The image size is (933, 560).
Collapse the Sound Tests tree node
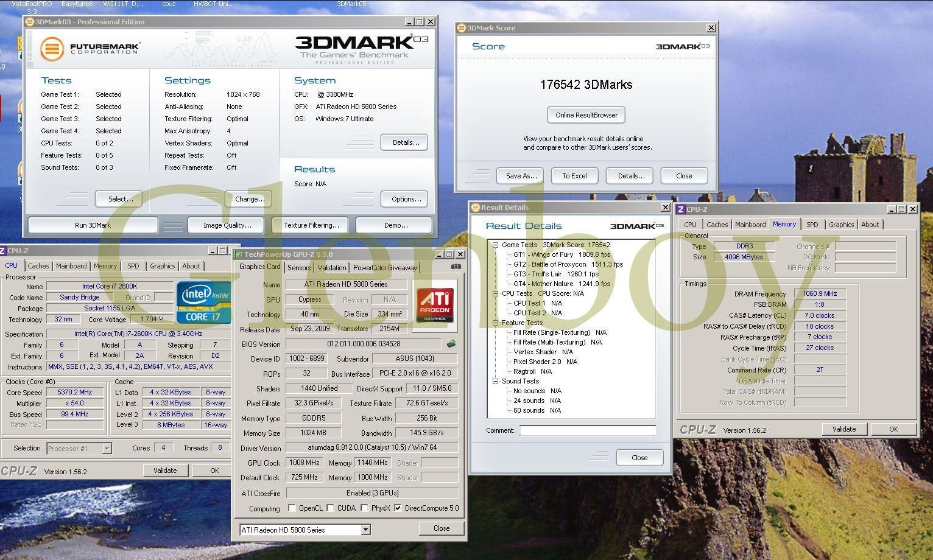coord(496,381)
